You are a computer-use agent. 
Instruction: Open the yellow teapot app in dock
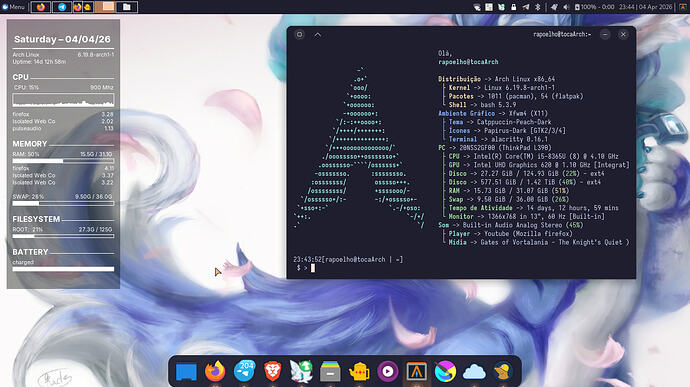359,372
